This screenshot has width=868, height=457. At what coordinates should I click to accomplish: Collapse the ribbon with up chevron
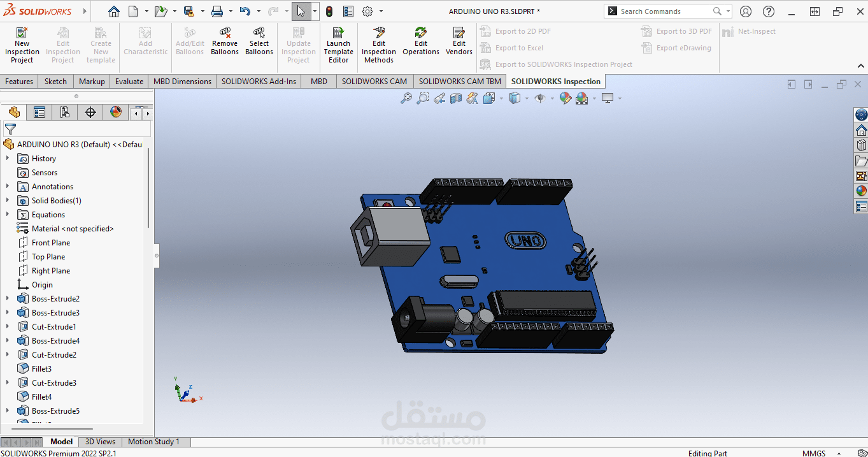click(x=861, y=66)
